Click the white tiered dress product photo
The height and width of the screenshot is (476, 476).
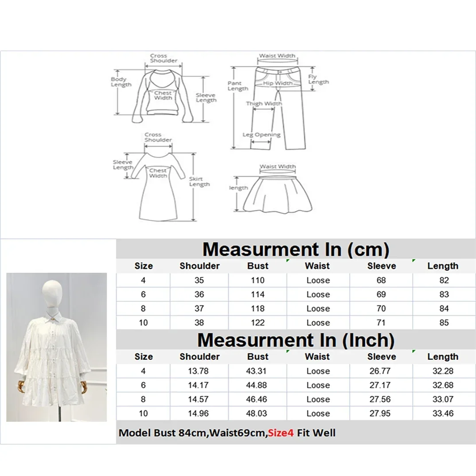[56, 347]
